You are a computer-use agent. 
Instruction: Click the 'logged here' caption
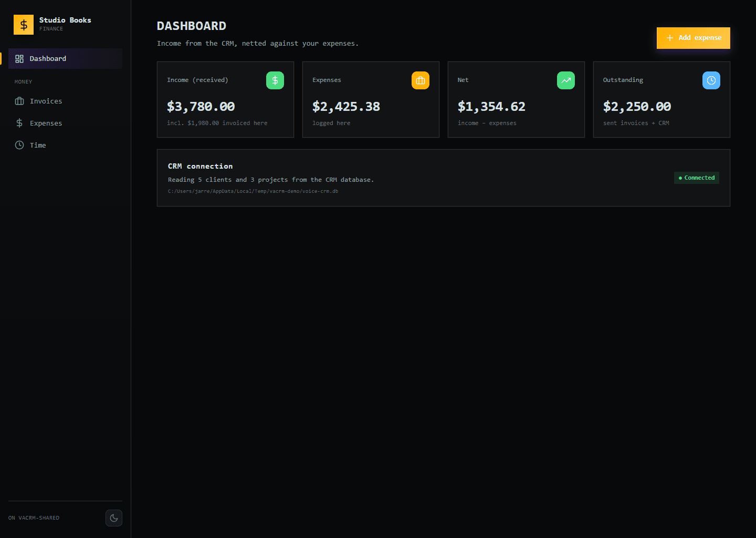coord(331,123)
